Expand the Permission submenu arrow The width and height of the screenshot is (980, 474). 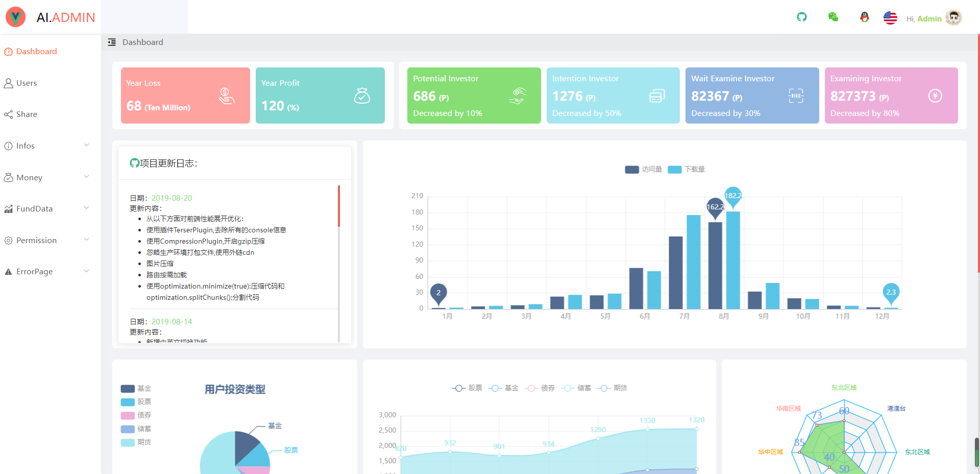(86, 240)
